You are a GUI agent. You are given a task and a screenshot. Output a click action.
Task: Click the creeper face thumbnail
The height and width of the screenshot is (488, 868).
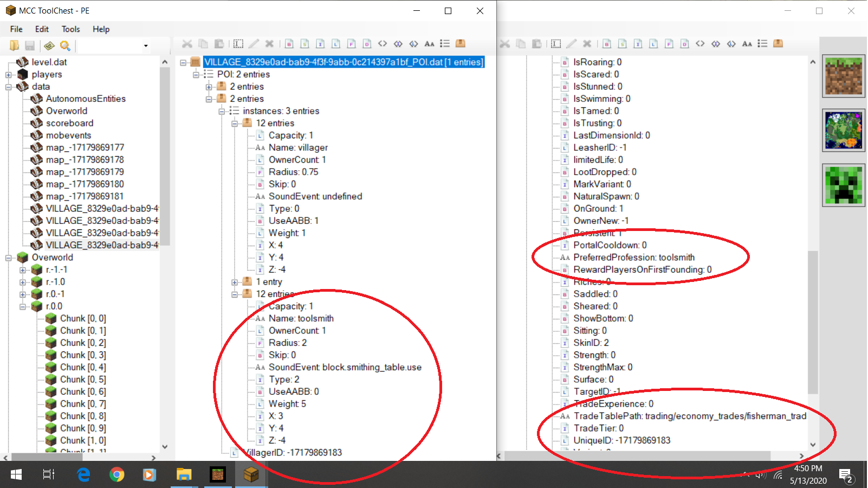pos(843,185)
